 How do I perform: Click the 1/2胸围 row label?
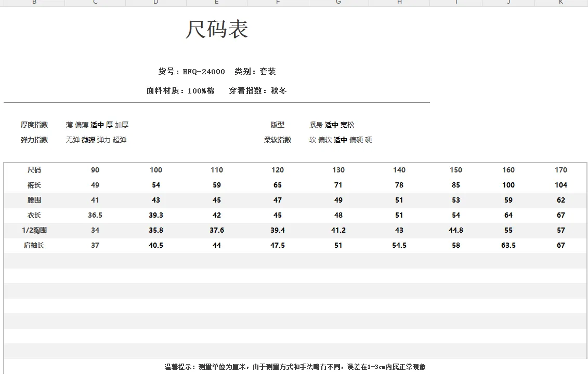pos(34,230)
